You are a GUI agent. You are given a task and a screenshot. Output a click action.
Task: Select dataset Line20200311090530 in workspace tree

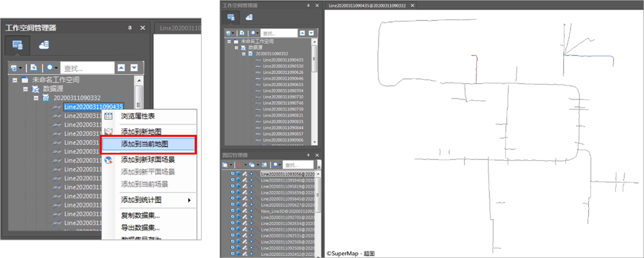point(283,66)
